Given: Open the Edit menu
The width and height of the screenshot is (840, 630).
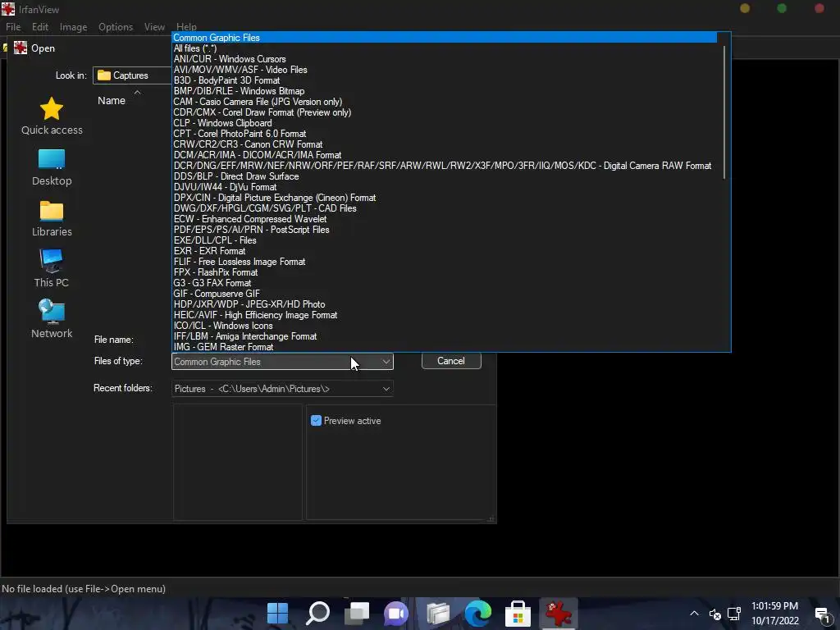Looking at the screenshot, I should click(x=40, y=27).
